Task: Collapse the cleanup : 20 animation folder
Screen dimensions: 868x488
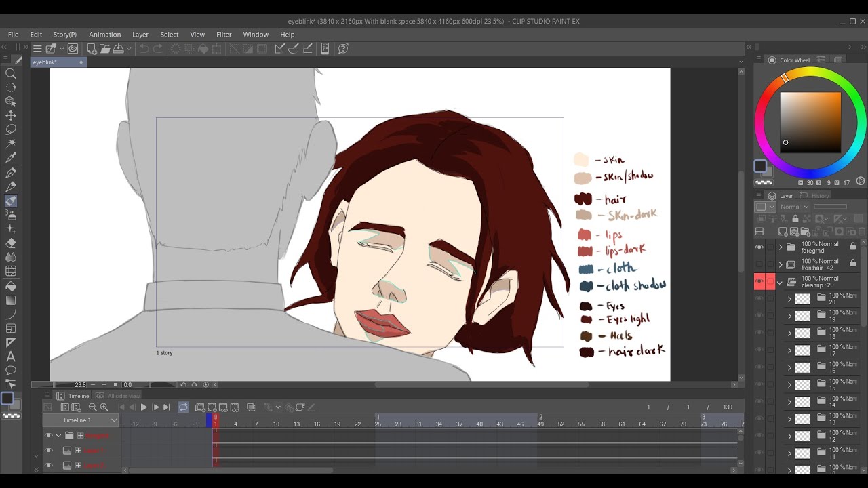Action: click(x=781, y=282)
